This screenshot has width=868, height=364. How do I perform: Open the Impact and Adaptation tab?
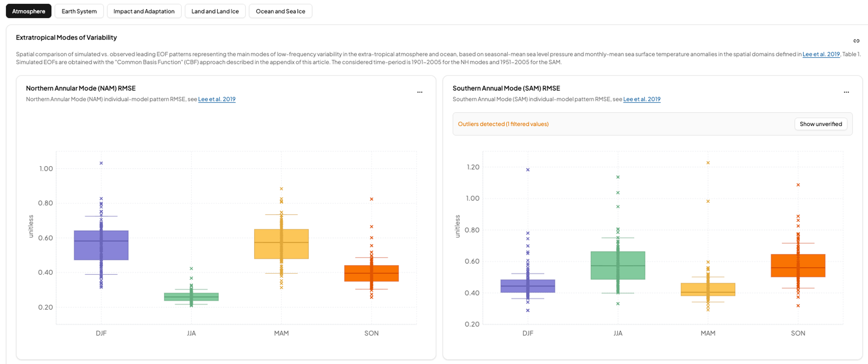coord(144,11)
